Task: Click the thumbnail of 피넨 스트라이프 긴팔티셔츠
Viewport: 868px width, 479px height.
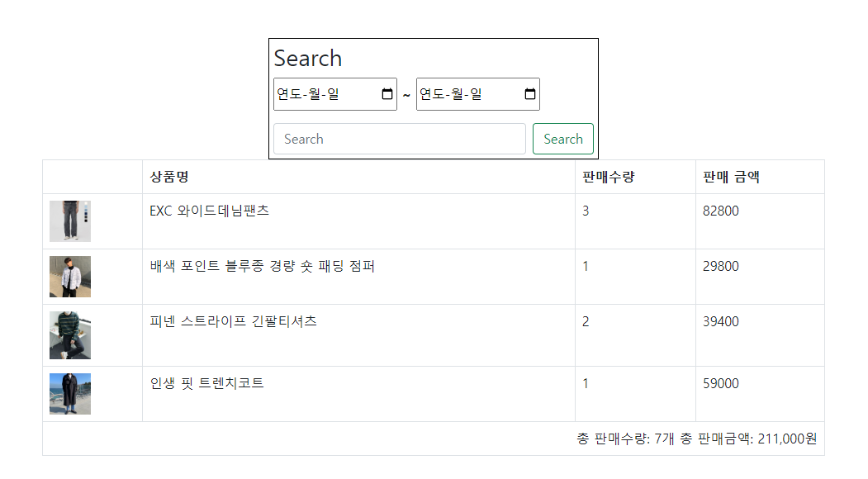Action: (70, 334)
